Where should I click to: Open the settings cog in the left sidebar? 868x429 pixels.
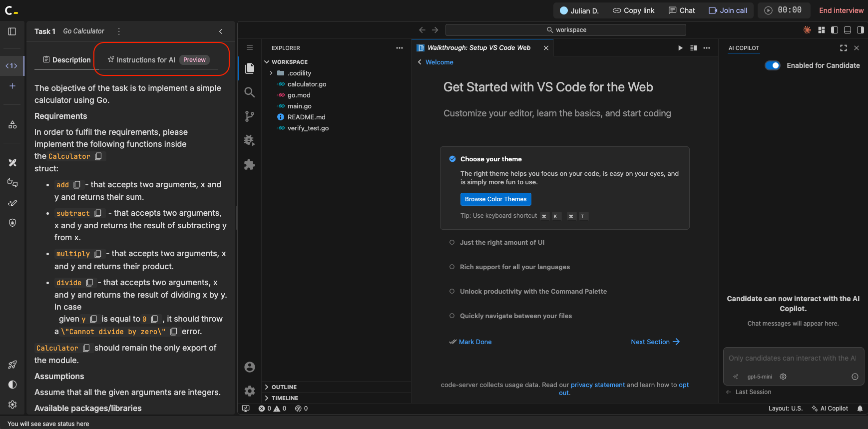point(12,405)
